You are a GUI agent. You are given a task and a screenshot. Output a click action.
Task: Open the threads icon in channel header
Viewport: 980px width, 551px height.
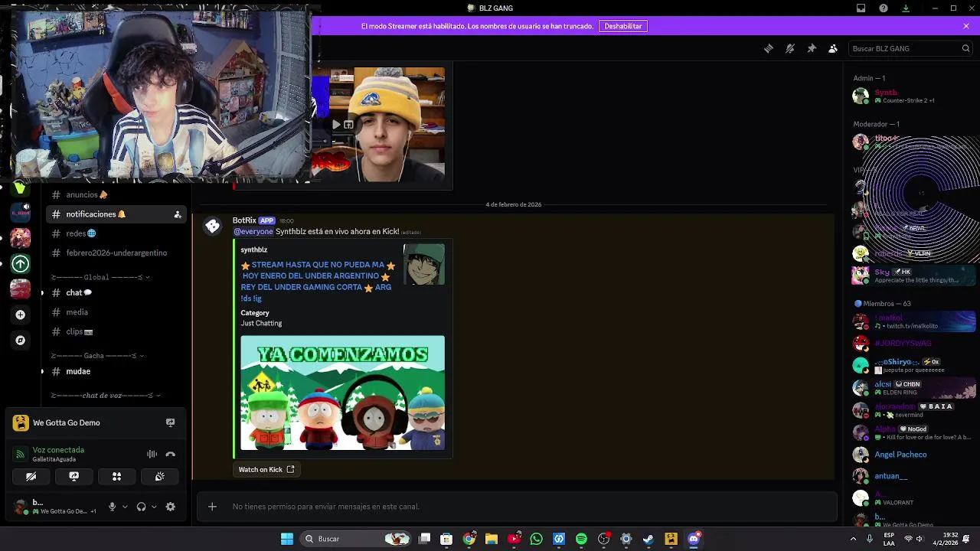point(769,48)
